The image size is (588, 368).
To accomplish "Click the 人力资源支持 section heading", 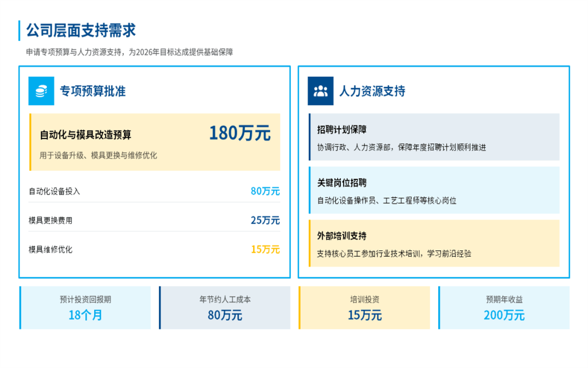I will (372, 91).
